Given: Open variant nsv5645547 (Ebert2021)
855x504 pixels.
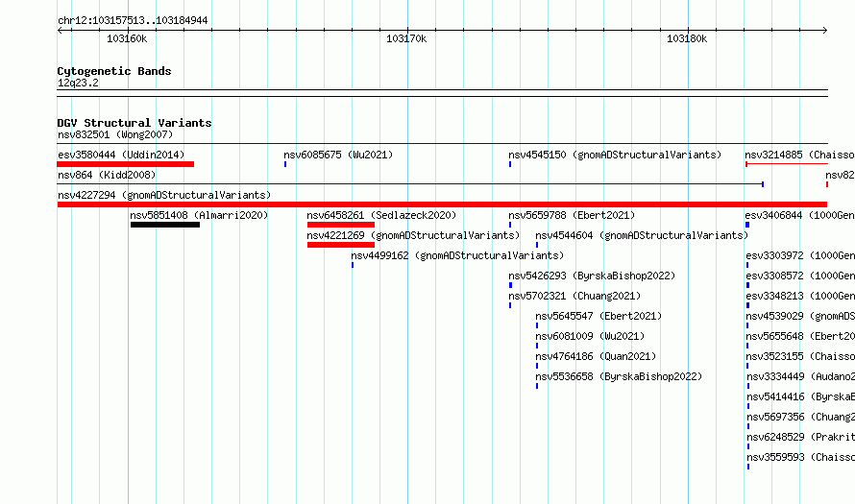Looking at the screenshot, I should click(598, 316).
